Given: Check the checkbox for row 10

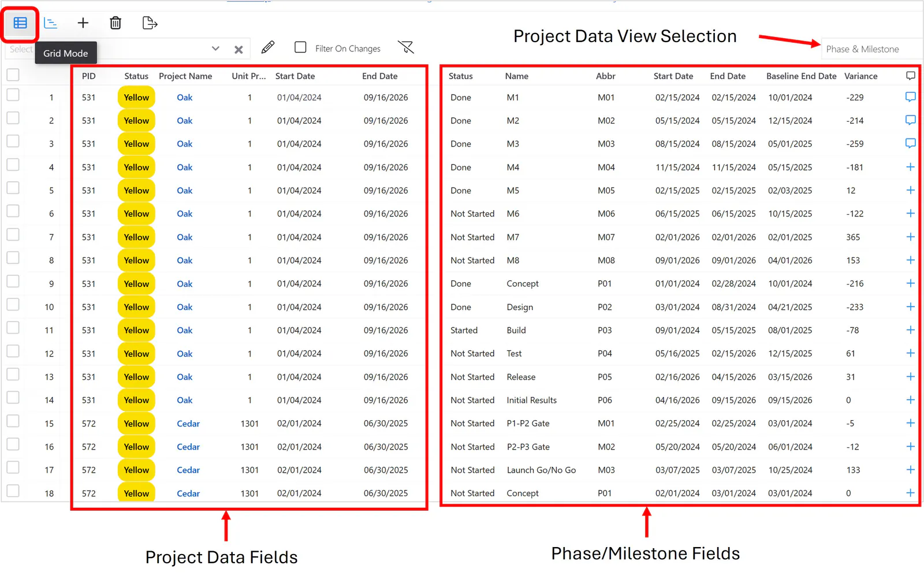Looking at the screenshot, I should (x=13, y=305).
